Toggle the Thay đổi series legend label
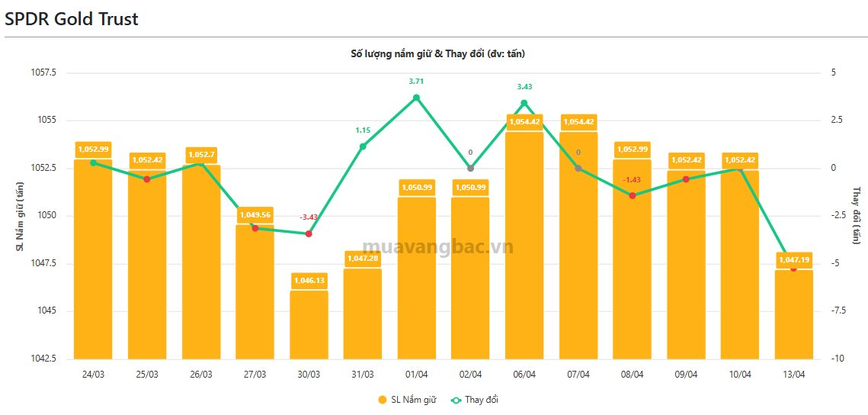Viewport: 868px width, 415px height. pos(482,400)
